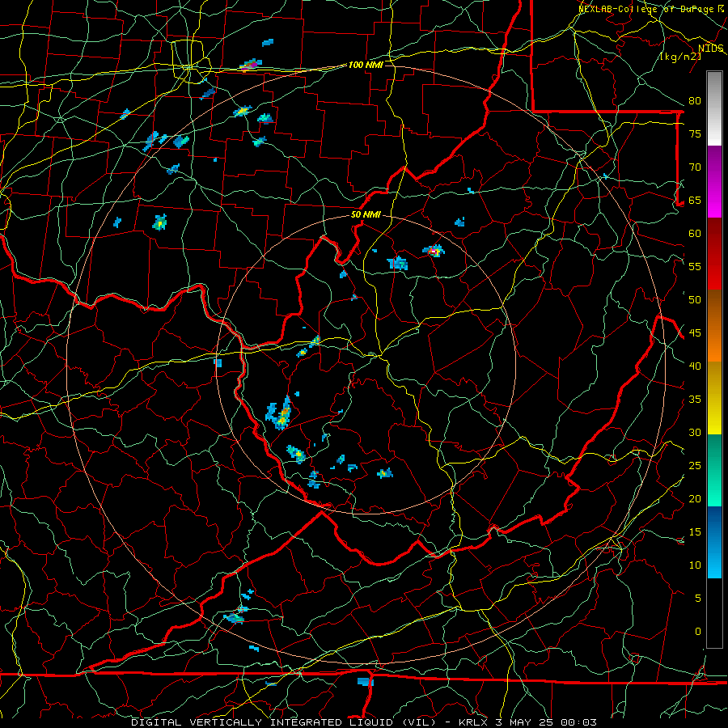Select the "65" value on the VIL scale
This screenshot has width=728, height=728.
[695, 201]
